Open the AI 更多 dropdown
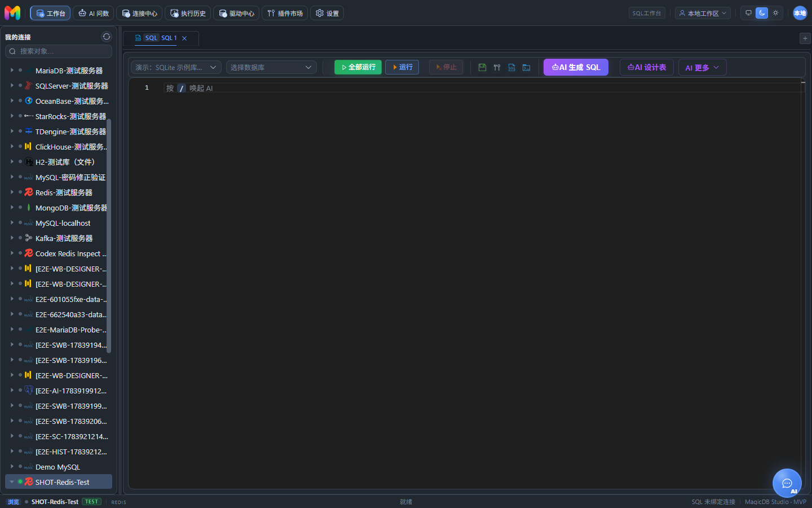Screen dimensions: 812x508 [x=702, y=68]
